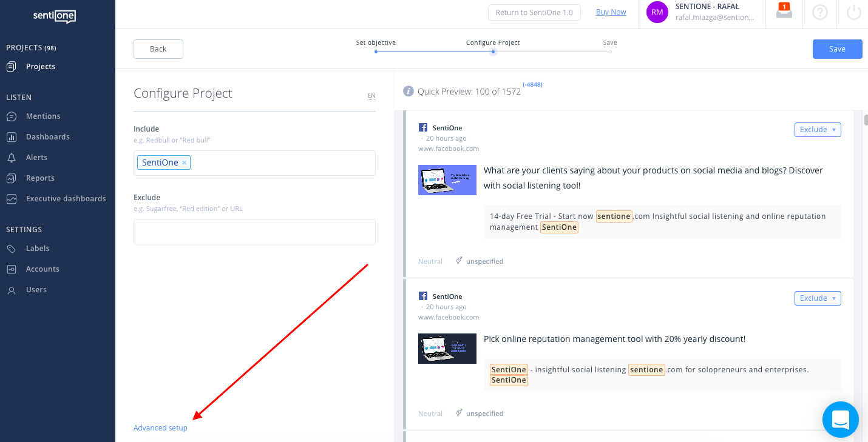Viewport: 868px width, 442px height.
Task: Expand Exclude dropdown on second post
Action: tap(818, 298)
